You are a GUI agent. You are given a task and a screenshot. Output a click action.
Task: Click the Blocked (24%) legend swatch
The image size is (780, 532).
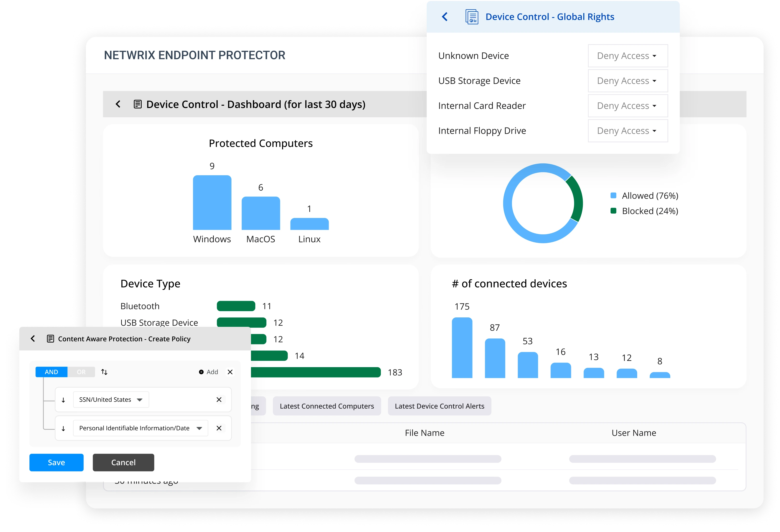(x=613, y=210)
